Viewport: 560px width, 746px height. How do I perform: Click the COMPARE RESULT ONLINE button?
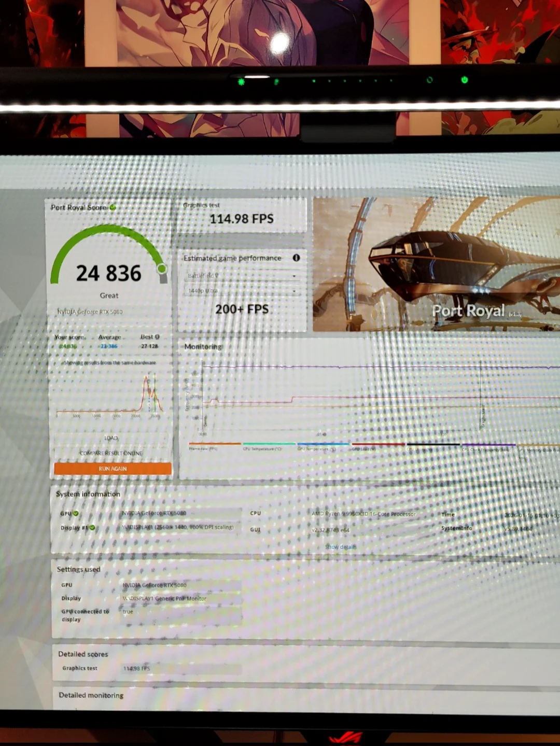[111, 453]
